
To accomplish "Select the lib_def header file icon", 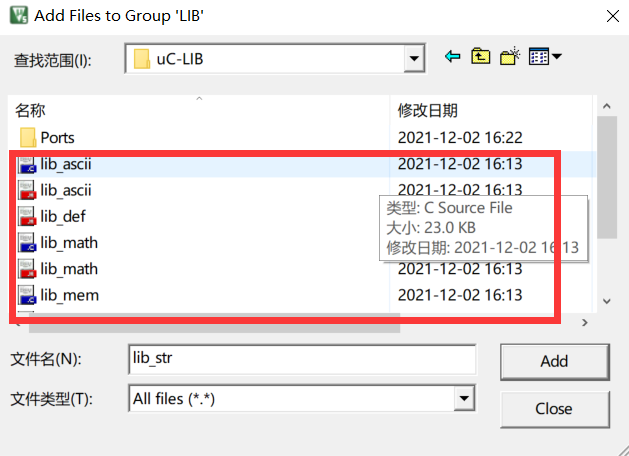I will (x=27, y=217).
